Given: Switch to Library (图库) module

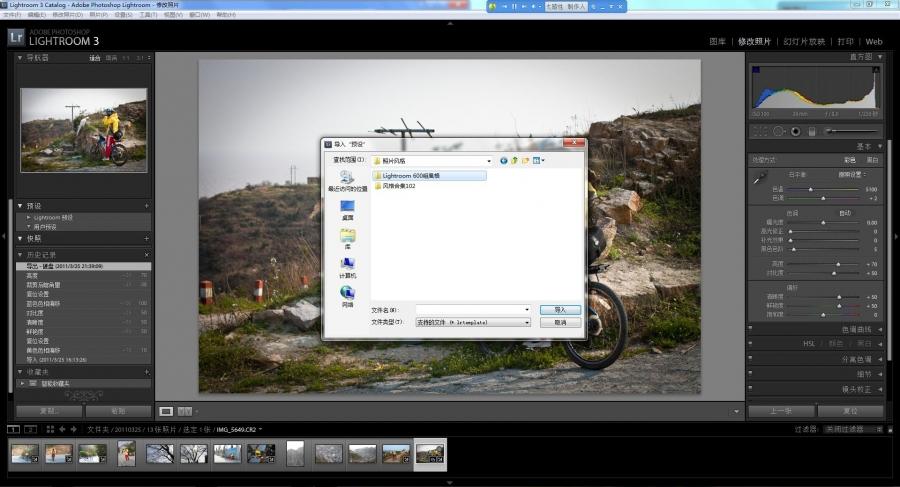Looking at the screenshot, I should pos(717,41).
